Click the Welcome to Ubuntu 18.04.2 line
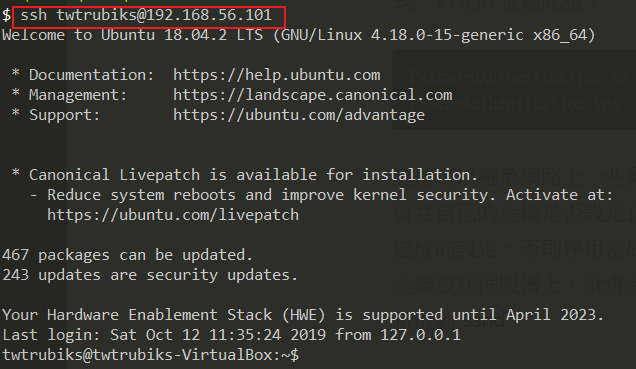 tap(299, 35)
